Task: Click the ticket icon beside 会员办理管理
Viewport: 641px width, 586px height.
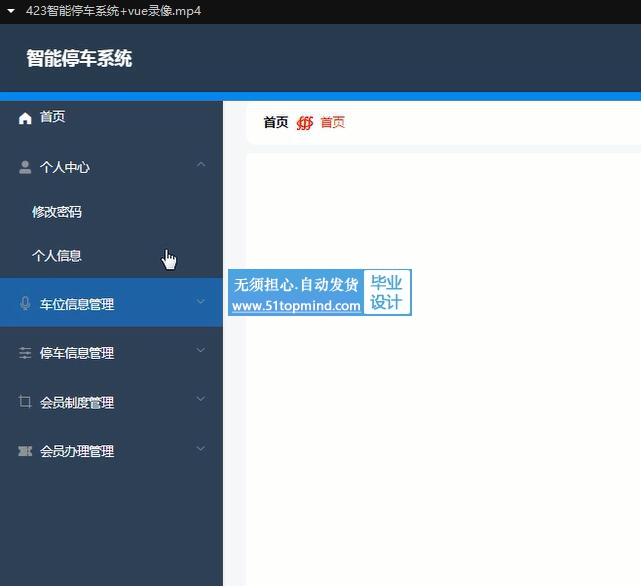Action: click(x=25, y=451)
